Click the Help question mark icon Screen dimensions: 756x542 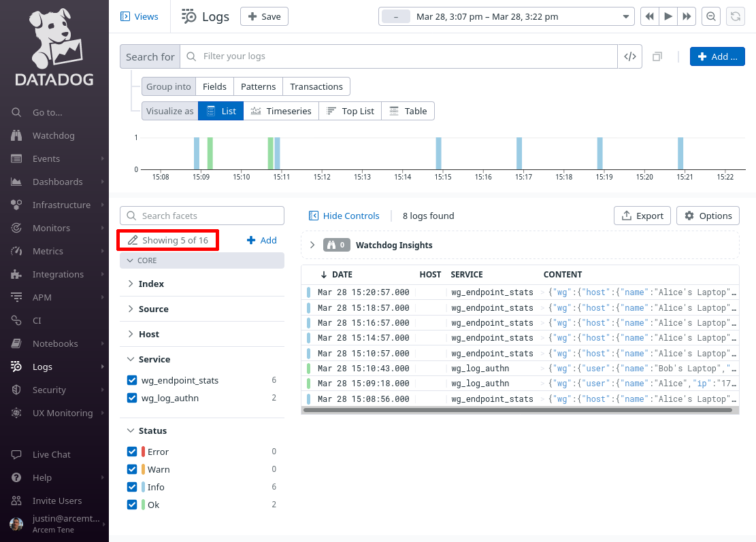pos(16,477)
